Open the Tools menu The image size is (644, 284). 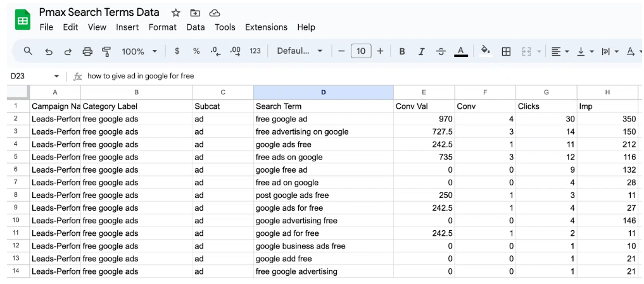pos(225,27)
